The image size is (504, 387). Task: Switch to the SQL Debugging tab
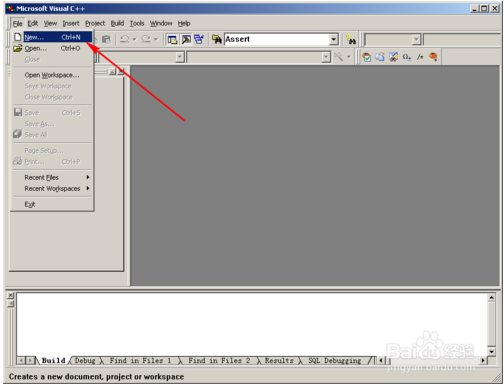pyautogui.click(x=335, y=360)
